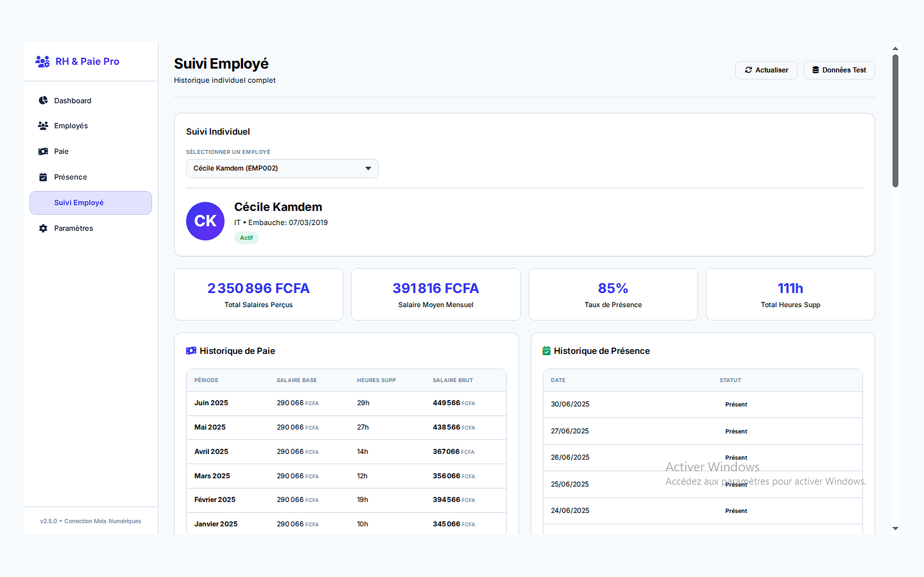
Task: Click the refresh icon on Actualiser button
Action: coord(749,70)
